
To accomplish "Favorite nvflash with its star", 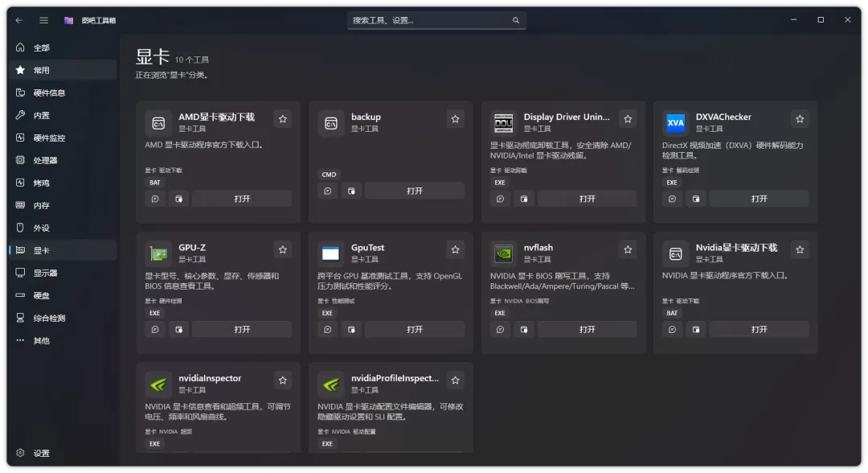I will click(628, 250).
